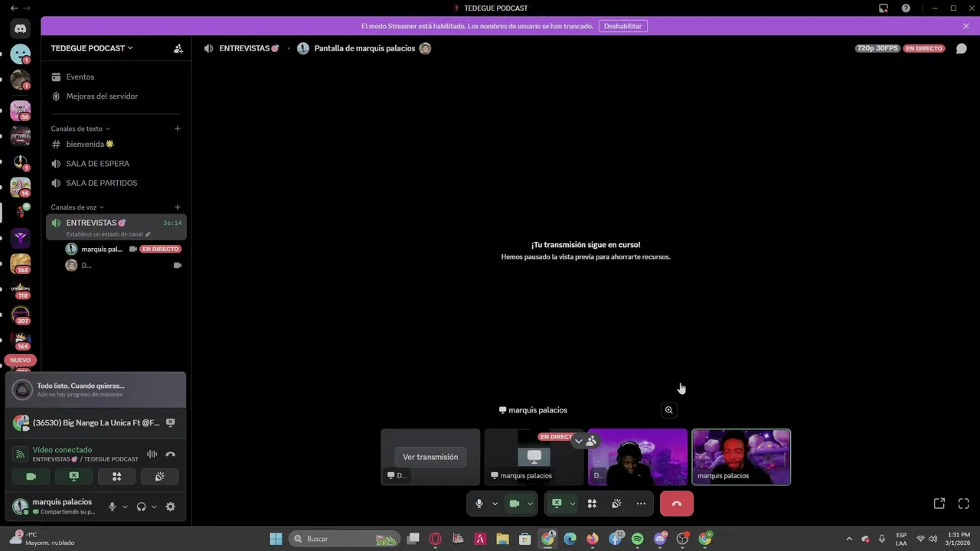Disconnect via hang-up icon in voice panel
Image resolution: width=980 pixels, height=551 pixels.
click(x=171, y=455)
